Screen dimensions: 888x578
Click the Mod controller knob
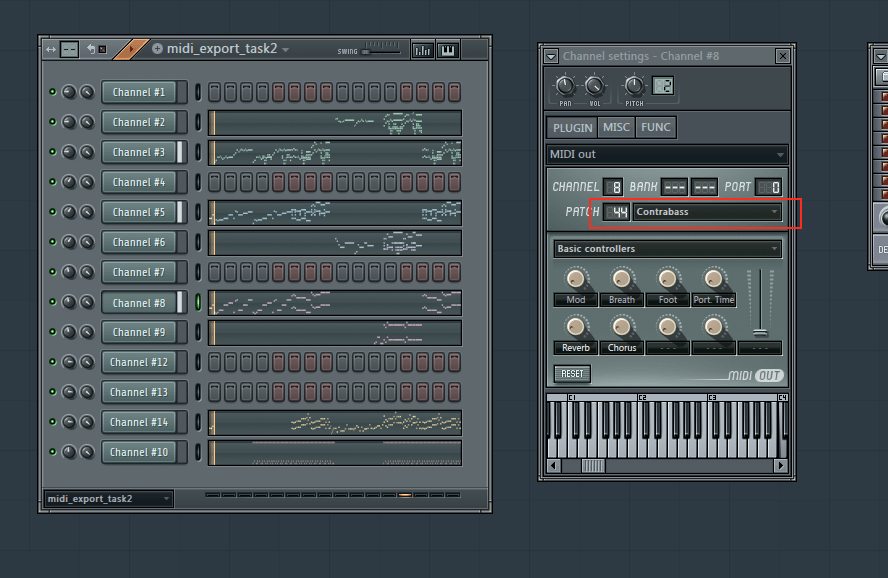(575, 279)
